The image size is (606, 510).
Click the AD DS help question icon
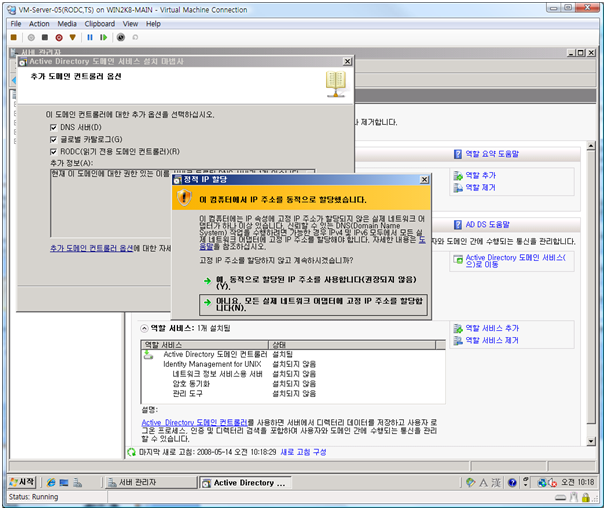[458, 224]
